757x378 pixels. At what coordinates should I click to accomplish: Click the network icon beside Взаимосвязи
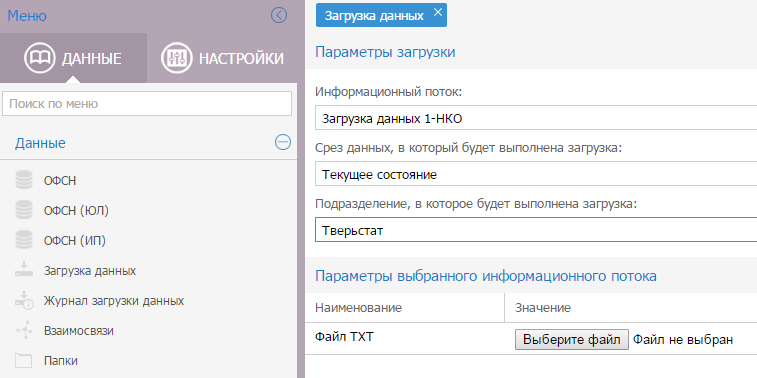[x=24, y=331]
